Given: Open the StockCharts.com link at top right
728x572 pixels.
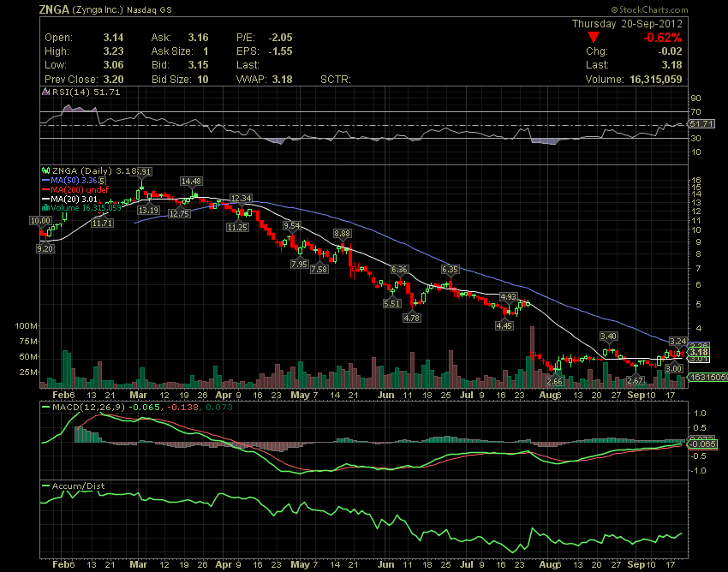Looking at the screenshot, I should [x=649, y=9].
